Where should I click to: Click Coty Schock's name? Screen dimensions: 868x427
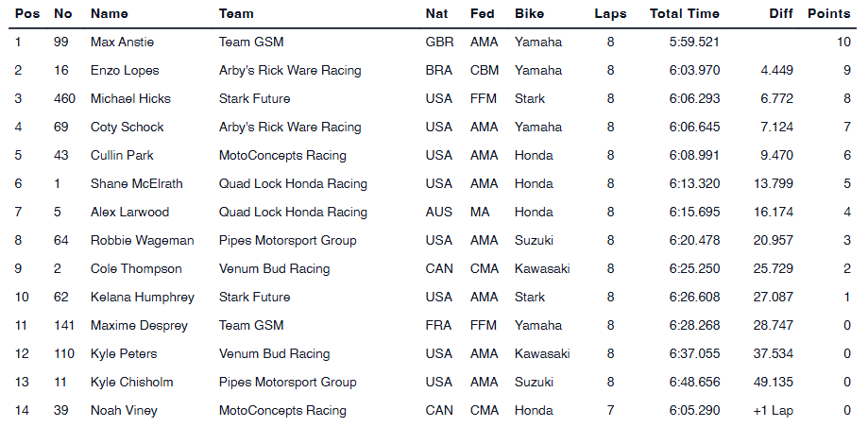coord(127,128)
